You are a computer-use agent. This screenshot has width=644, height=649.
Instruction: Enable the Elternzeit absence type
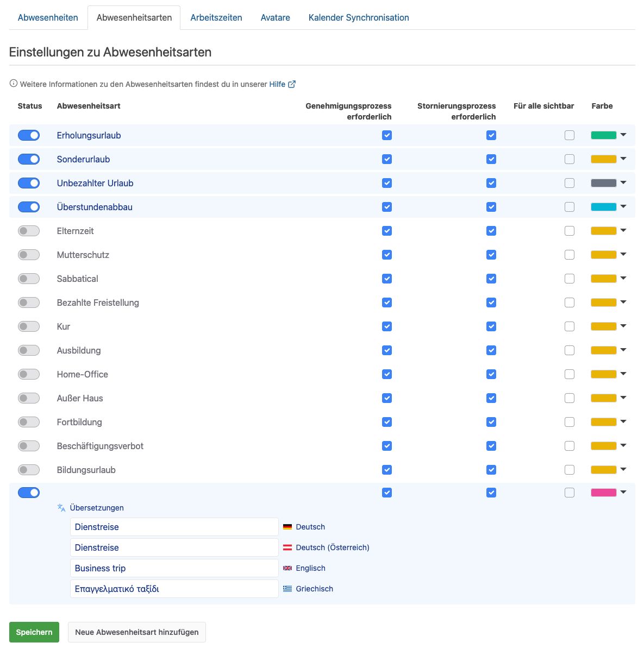click(29, 231)
